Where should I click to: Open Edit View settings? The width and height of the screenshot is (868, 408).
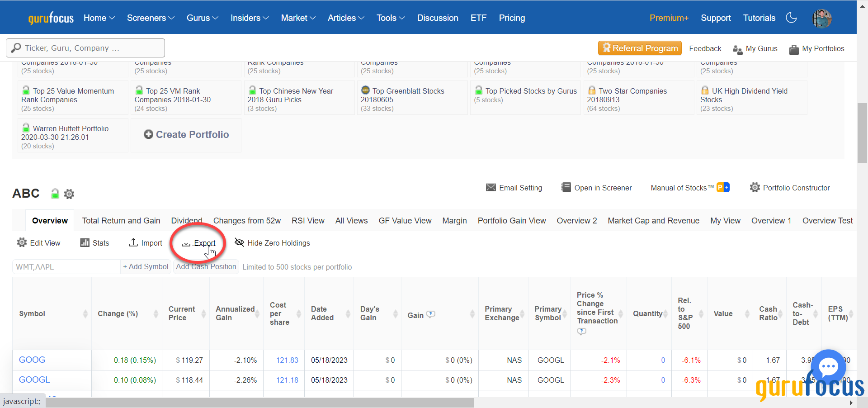click(38, 243)
